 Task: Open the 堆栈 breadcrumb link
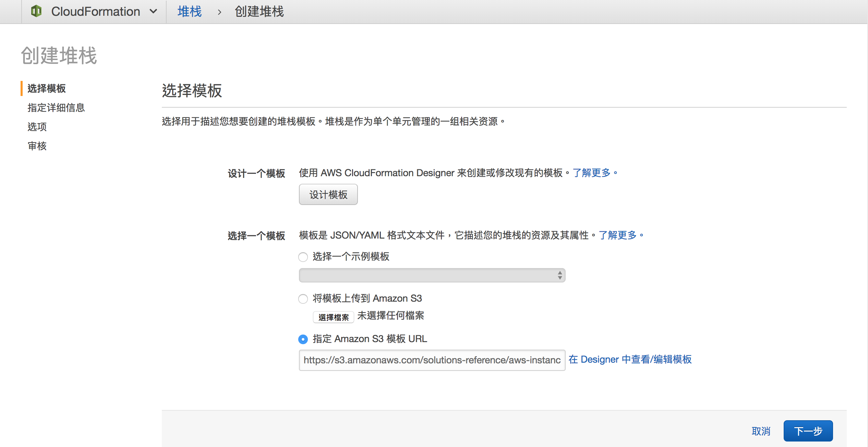(190, 12)
